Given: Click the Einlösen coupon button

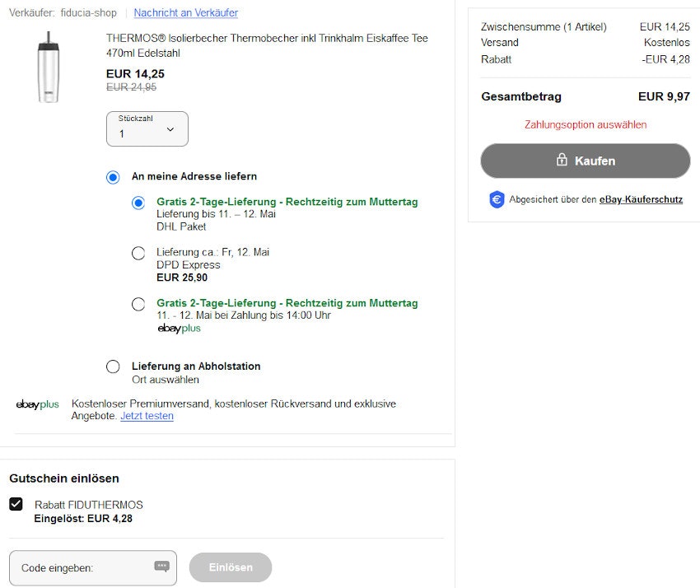Looking at the screenshot, I should (x=231, y=567).
